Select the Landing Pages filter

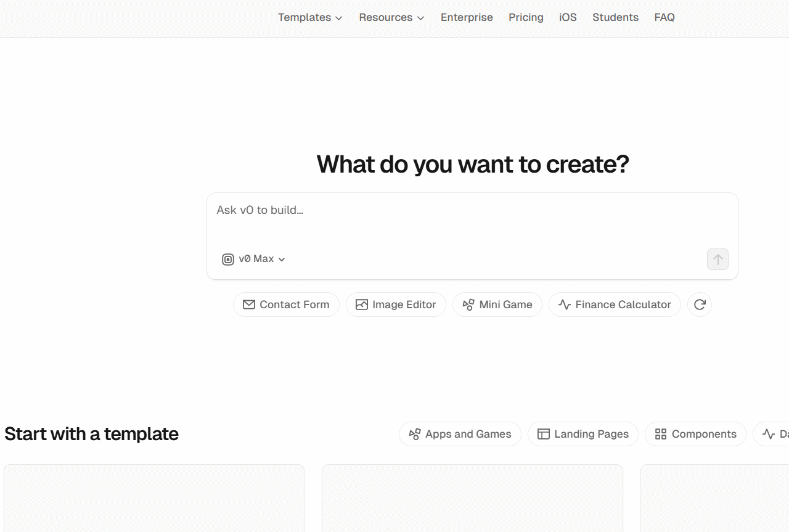[x=583, y=434]
